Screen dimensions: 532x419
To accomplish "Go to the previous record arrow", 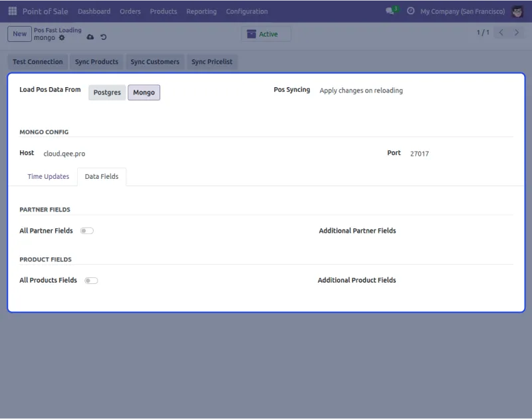I will 501,33.
